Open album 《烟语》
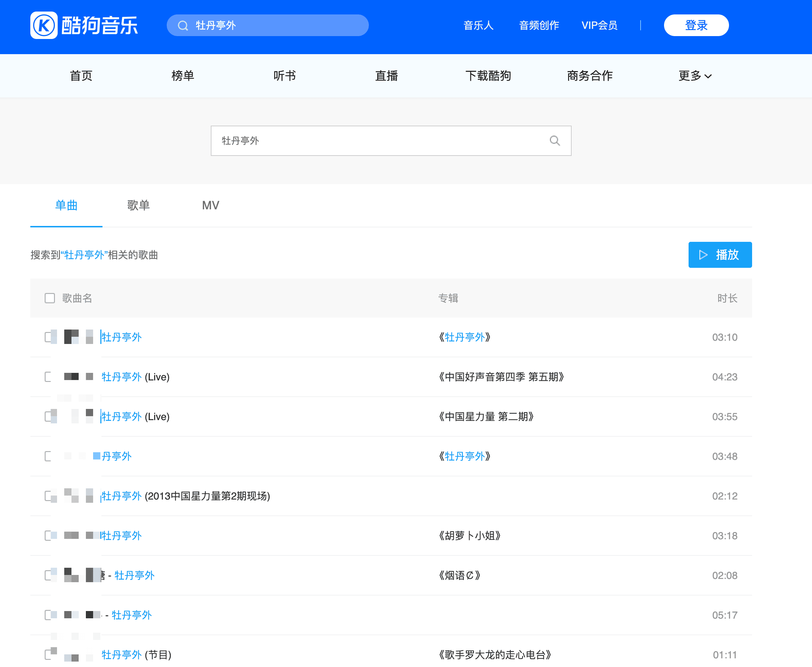 (460, 576)
